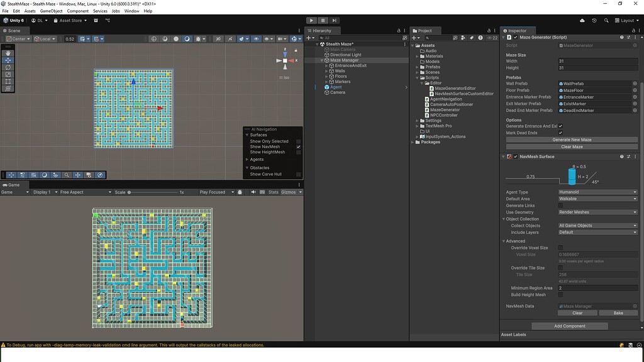Enable Generate Links checkbox

561,206
